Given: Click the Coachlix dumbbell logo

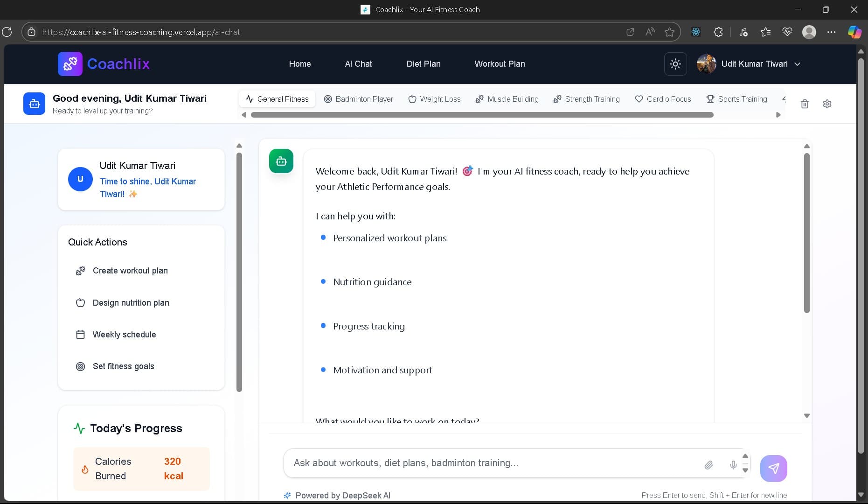Looking at the screenshot, I should coord(70,64).
